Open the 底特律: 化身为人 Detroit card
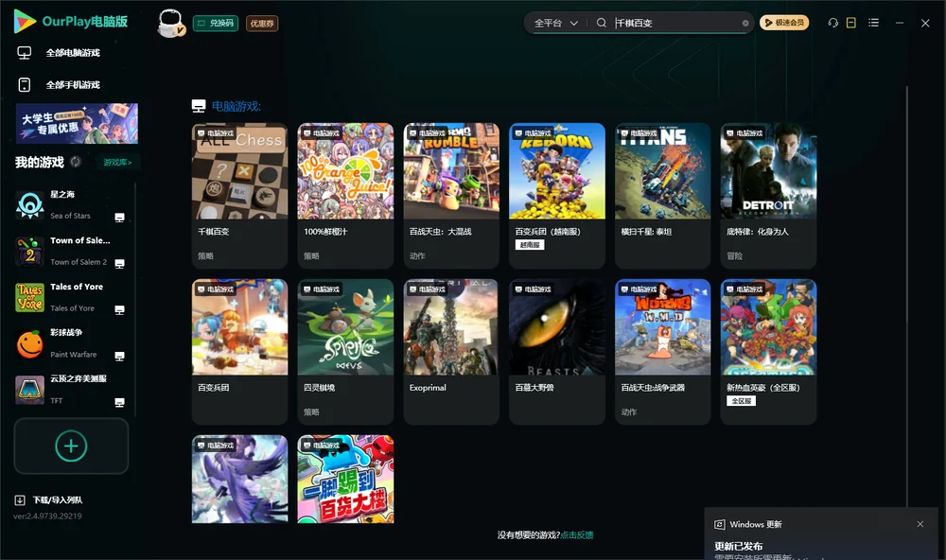Viewport: 946px width, 560px height. [x=768, y=196]
